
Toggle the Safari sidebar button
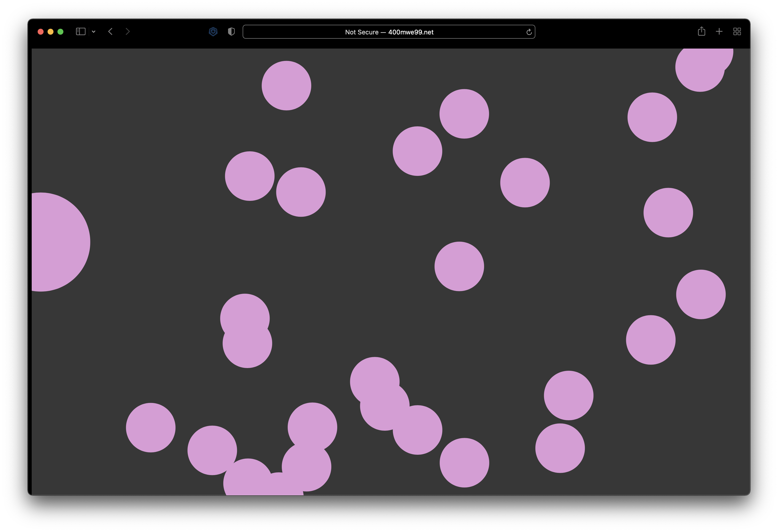(x=81, y=31)
